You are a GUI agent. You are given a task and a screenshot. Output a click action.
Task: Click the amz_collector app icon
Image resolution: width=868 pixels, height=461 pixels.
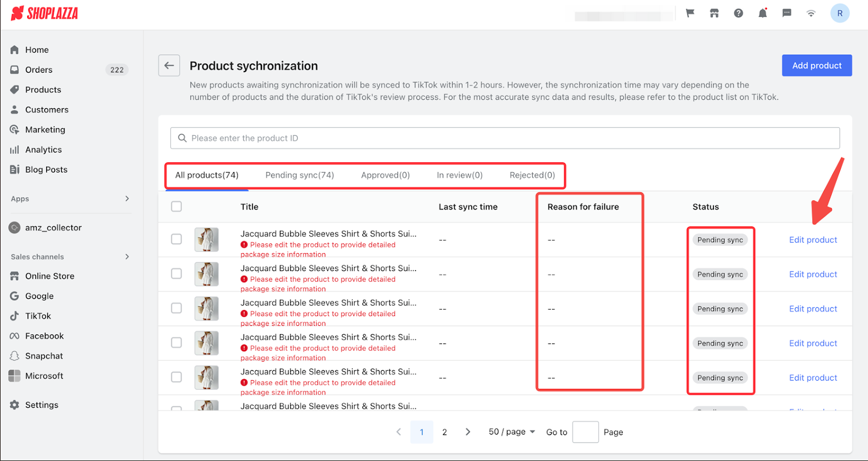tap(15, 228)
